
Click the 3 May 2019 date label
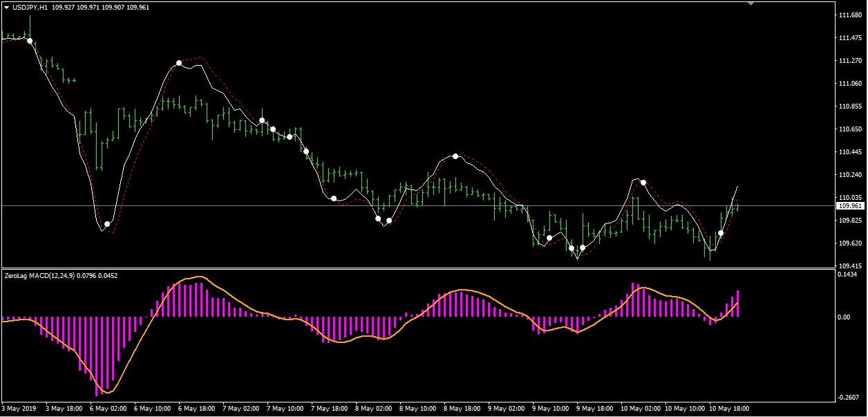[19, 409]
